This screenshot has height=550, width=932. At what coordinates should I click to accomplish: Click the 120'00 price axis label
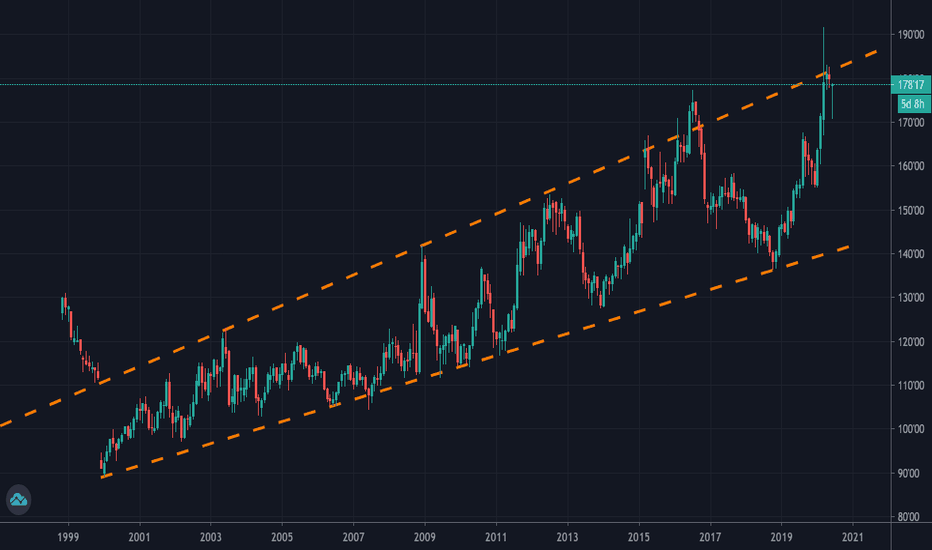point(911,342)
